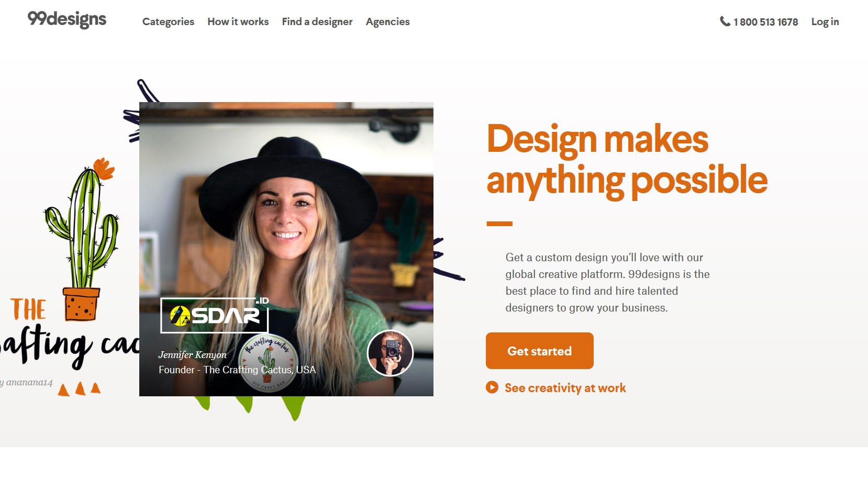Screen dimensions: 868x490
Task: Call 1 800 513 1678 link
Action: (765, 22)
